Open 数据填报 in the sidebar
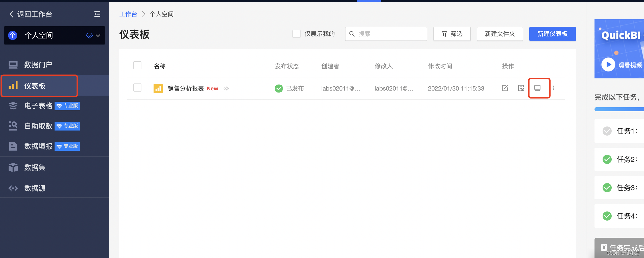Screen dimensions: 644x258 (x=55, y=146)
